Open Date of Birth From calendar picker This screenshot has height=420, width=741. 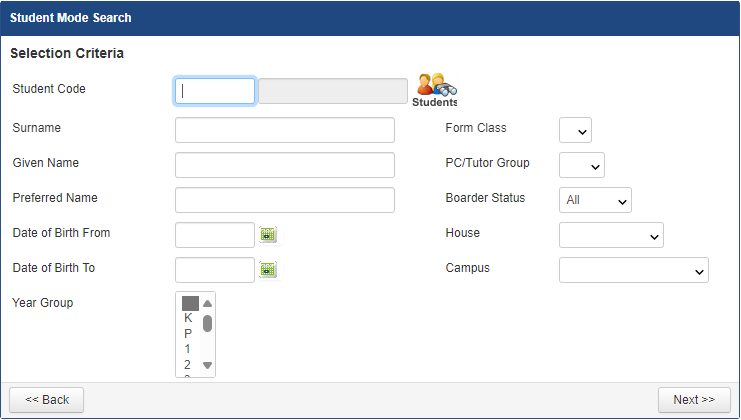268,235
